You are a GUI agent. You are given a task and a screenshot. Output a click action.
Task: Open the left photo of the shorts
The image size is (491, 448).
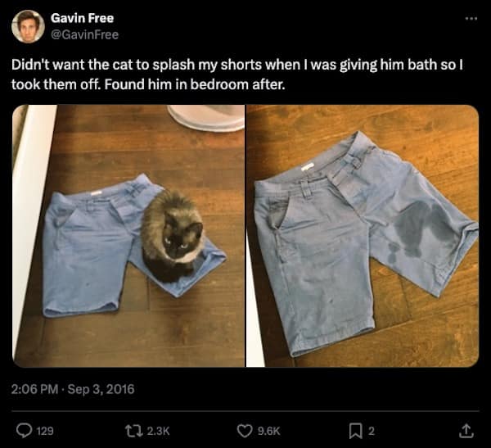pos(128,236)
